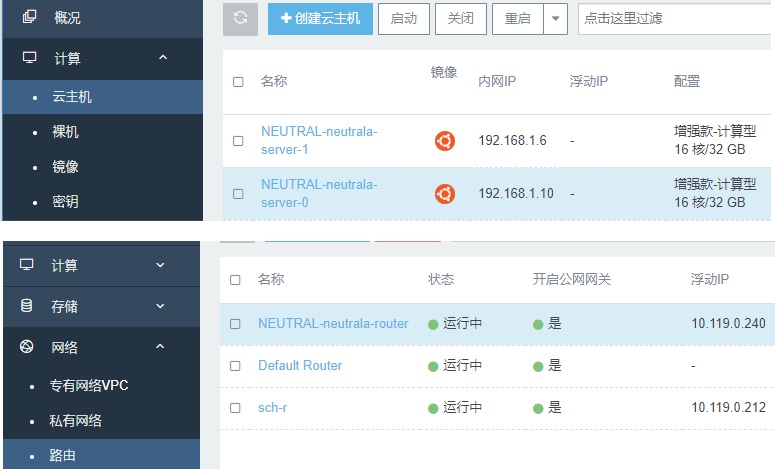Tick the checkbox next to sch-r
This screenshot has height=471, width=775.
(235, 408)
